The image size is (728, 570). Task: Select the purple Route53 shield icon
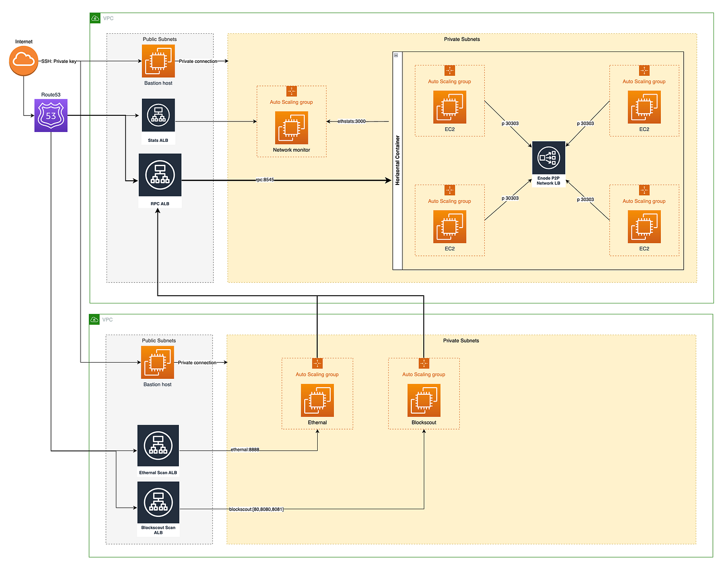coord(51,115)
